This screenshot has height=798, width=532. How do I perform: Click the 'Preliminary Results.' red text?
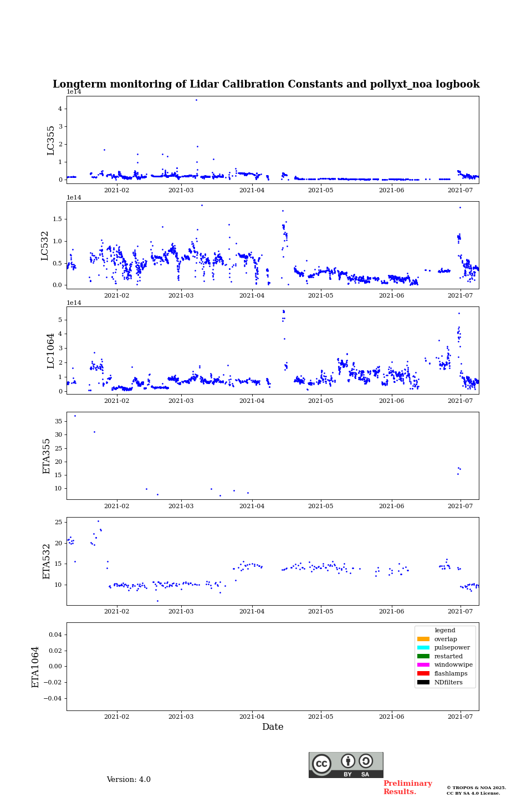[407, 787]
